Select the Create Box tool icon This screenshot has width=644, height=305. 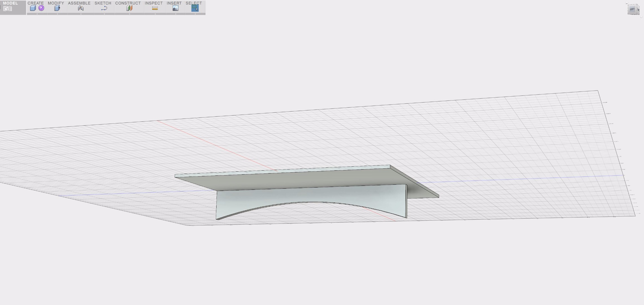point(33,8)
